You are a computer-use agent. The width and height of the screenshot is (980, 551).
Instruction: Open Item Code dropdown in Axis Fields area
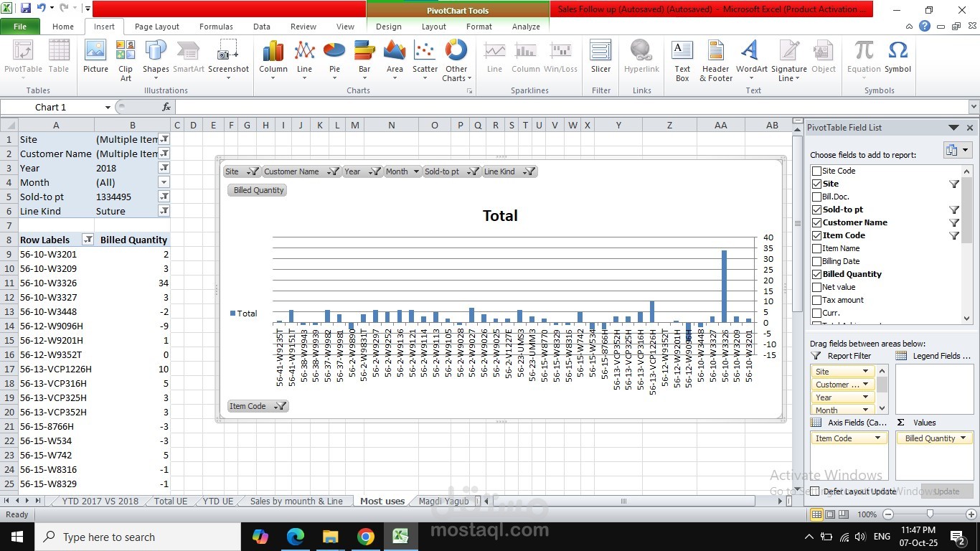(x=877, y=438)
